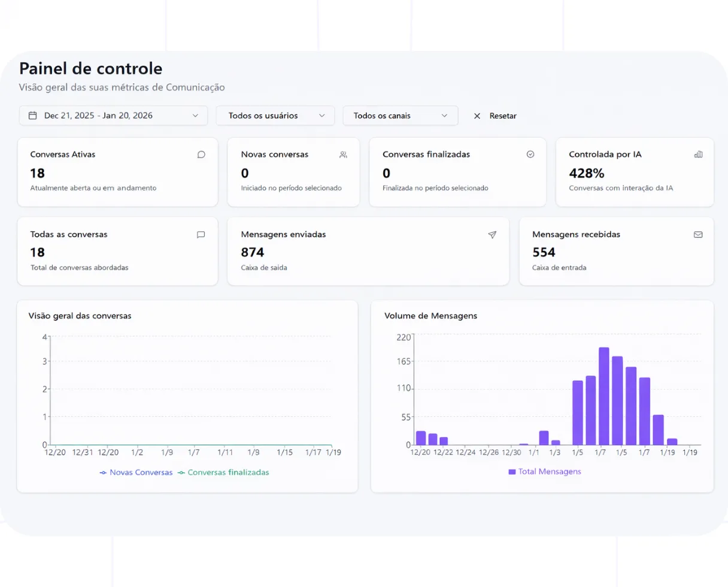This screenshot has width=728, height=587.
Task: Click Visão geral das conversas chart title
Action: [80, 316]
